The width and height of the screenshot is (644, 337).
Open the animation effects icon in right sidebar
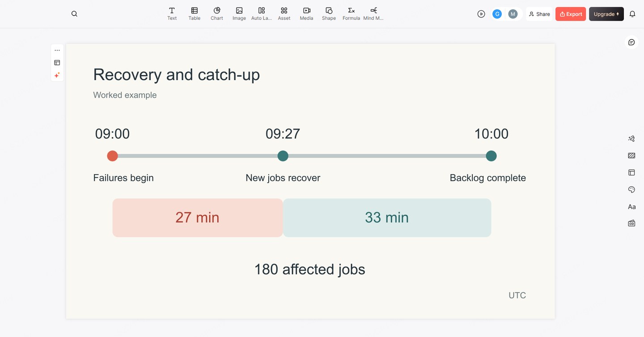pos(631,139)
